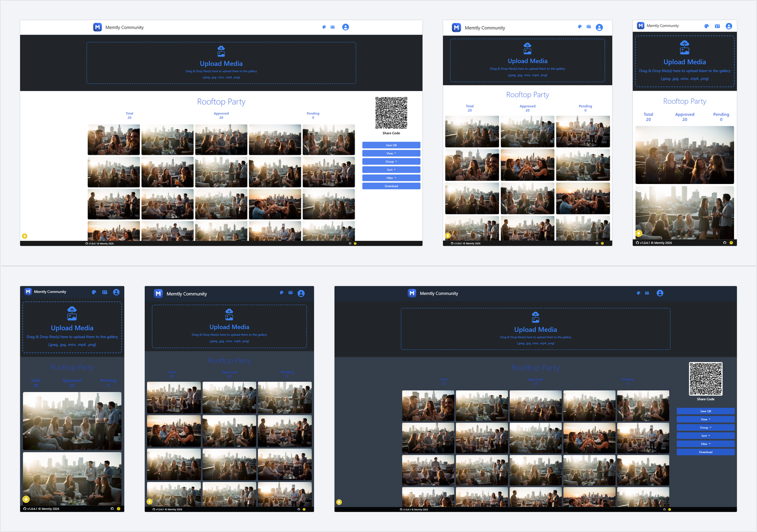Expand Filter dropdown in light desktop view

tap(391, 178)
